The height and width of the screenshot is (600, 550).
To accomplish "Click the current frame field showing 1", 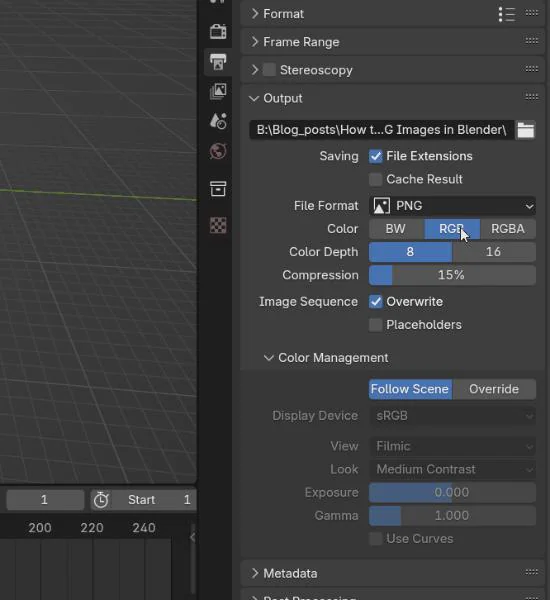I will pos(45,500).
